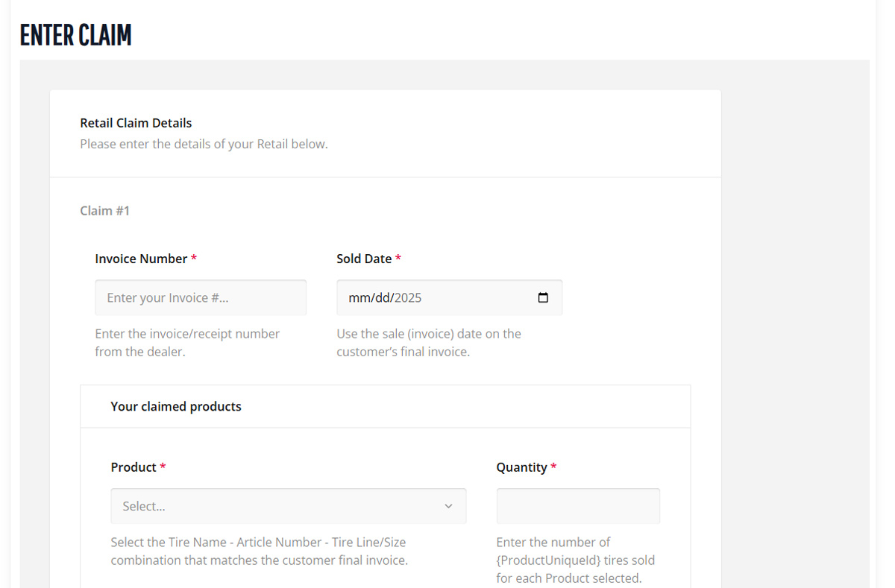The height and width of the screenshot is (588, 895).
Task: Focus the Quantity input field
Action: coord(578,506)
